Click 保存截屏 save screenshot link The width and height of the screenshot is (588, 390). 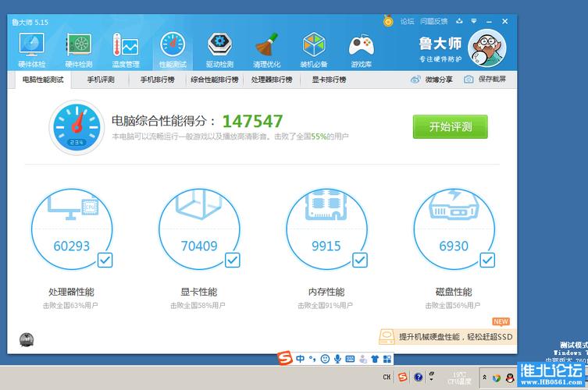point(485,80)
